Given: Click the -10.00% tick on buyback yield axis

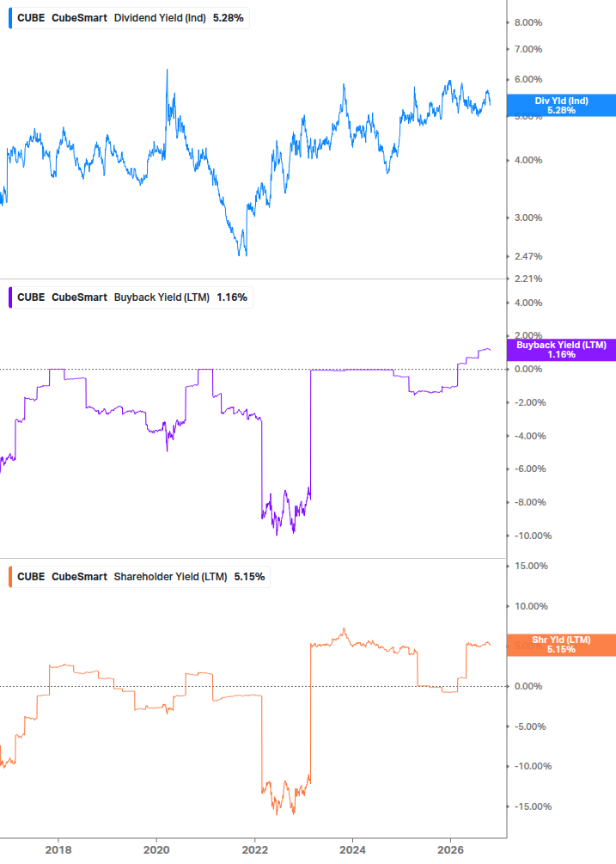Looking at the screenshot, I should (x=533, y=536).
